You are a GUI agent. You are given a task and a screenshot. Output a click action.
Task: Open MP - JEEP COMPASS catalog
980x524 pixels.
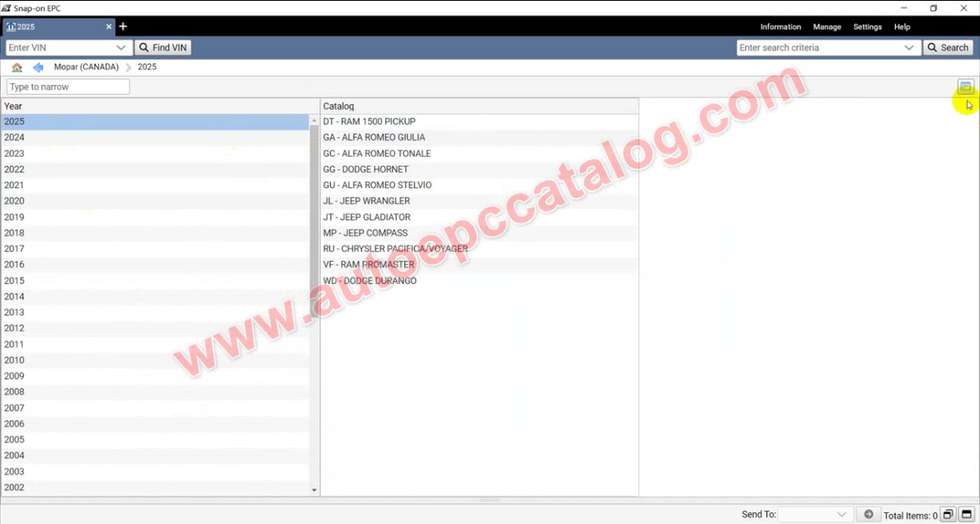pos(479,233)
